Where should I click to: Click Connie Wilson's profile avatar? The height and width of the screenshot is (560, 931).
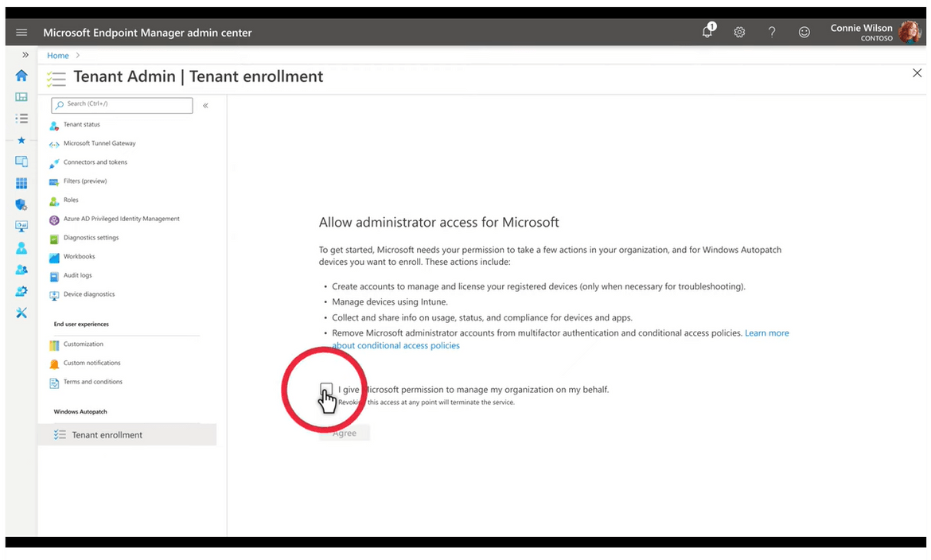909,32
